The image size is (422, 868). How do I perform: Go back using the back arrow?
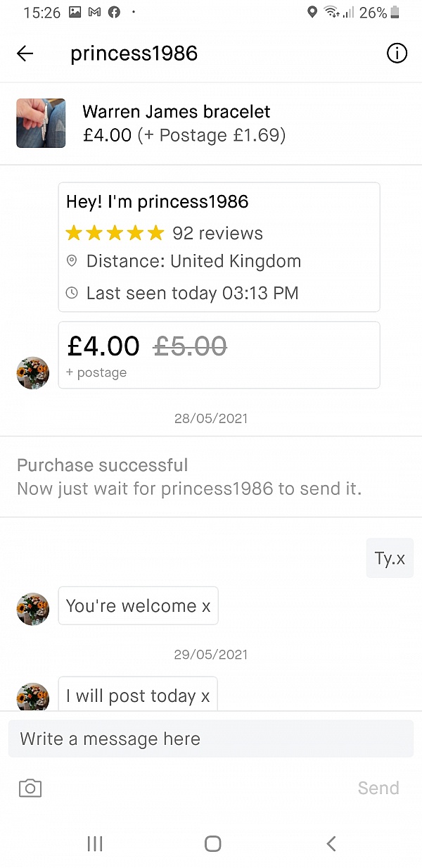25,54
